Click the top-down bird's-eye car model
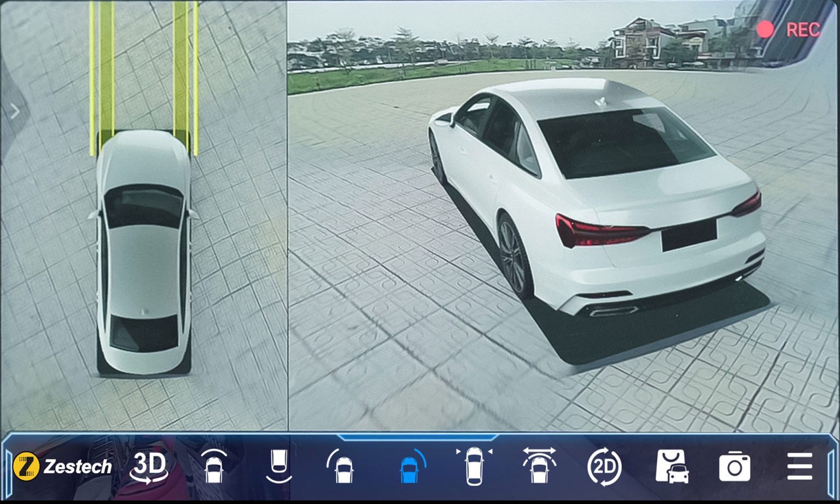 point(144,251)
